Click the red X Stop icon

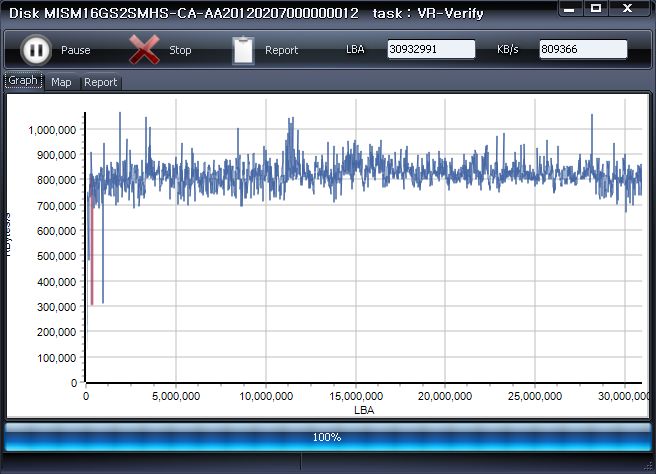click(144, 50)
